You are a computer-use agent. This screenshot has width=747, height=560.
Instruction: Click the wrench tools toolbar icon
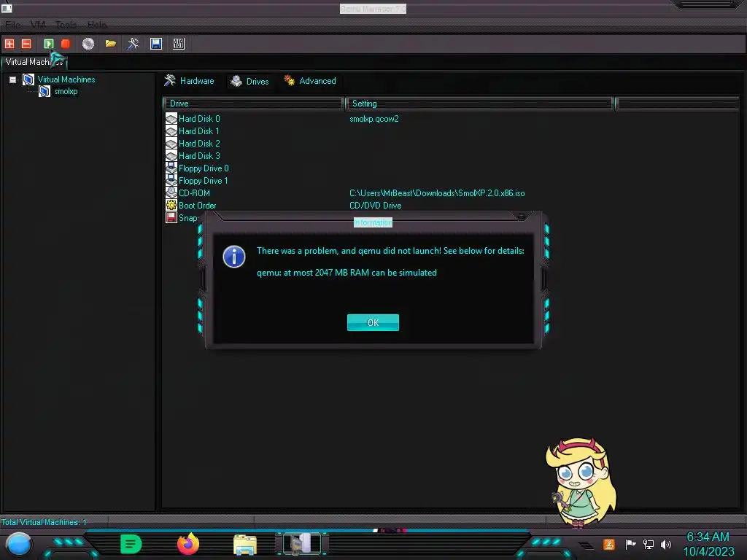coord(133,44)
